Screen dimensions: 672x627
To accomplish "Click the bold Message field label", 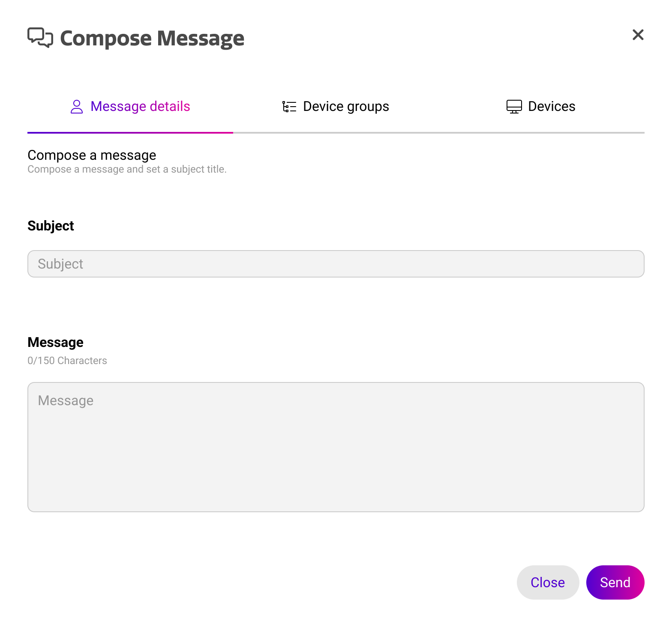I will (x=55, y=342).
